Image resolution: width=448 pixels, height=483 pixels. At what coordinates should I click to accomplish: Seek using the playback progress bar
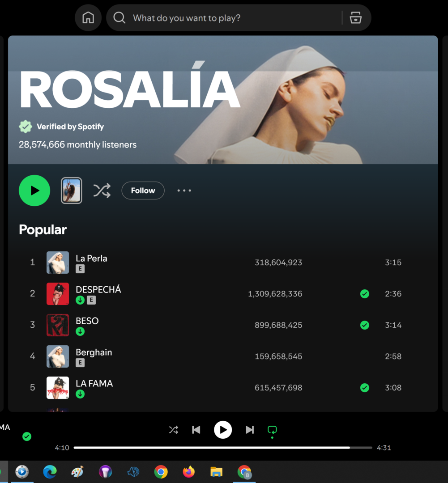click(223, 448)
